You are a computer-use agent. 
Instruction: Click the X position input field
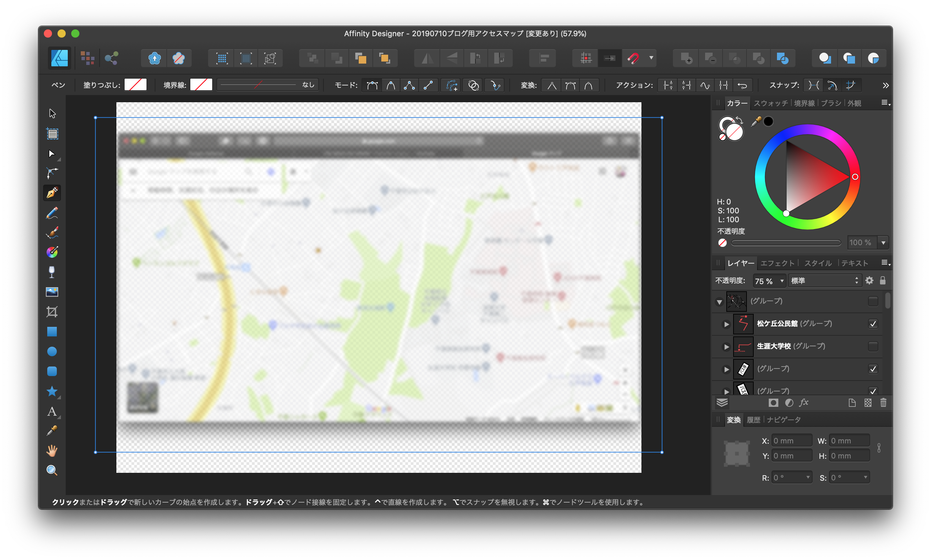click(x=791, y=441)
